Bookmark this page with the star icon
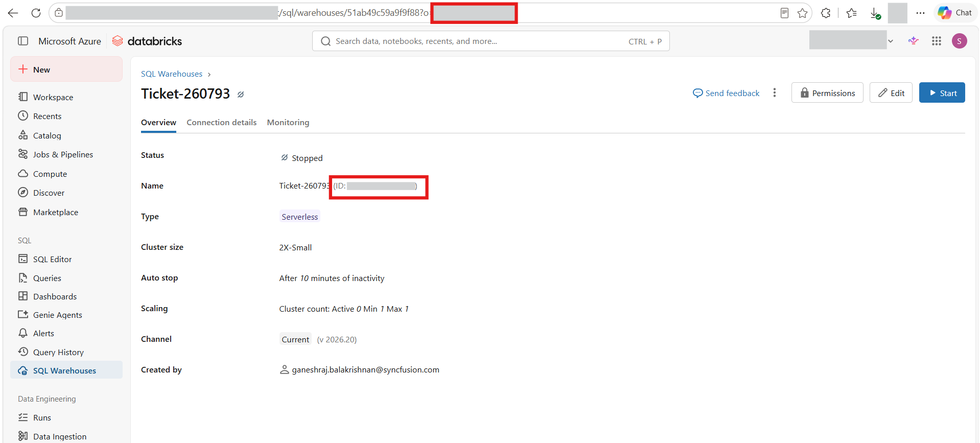The image size is (980, 443). 802,13
